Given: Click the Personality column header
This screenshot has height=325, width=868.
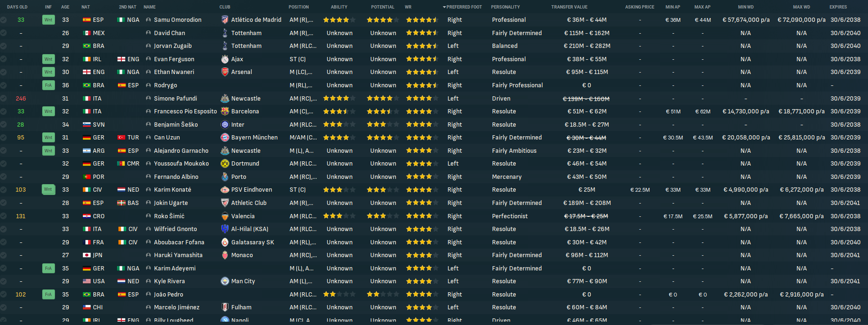Looking at the screenshot, I should [505, 7].
